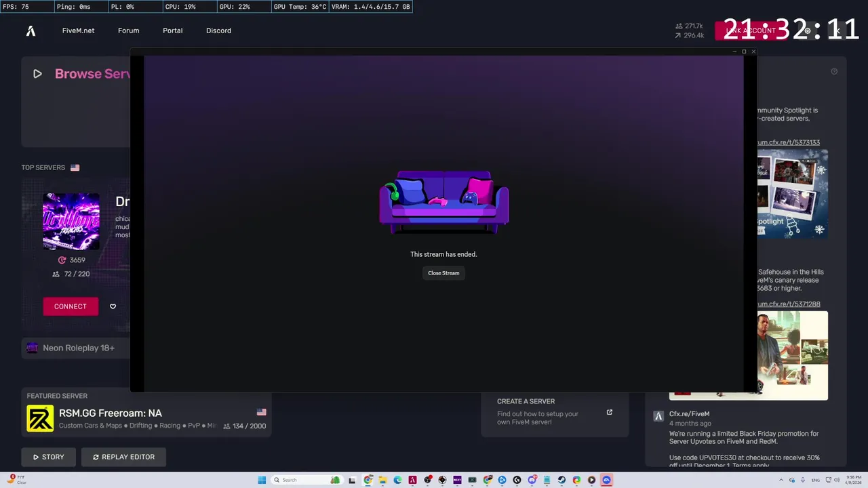
Task: Open Task View from the taskbar
Action: (x=352, y=481)
